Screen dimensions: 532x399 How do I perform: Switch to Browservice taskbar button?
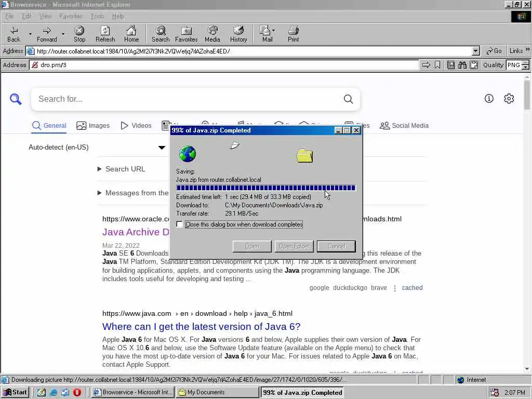[132, 392]
